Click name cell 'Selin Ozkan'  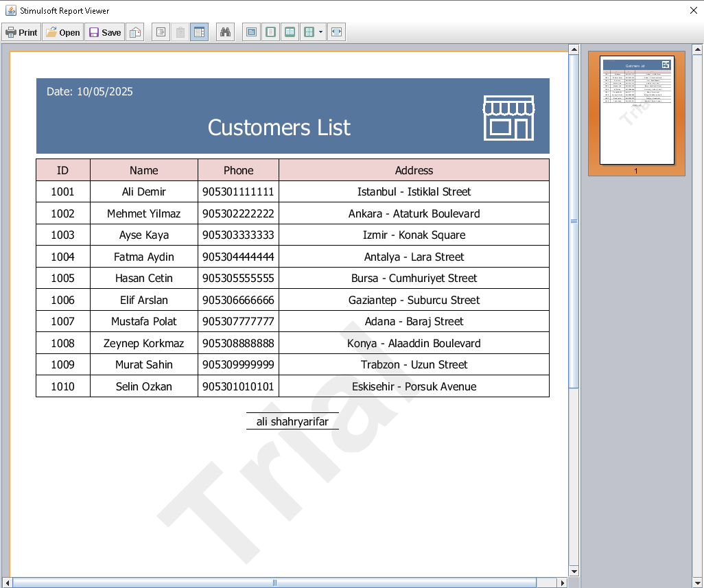[143, 386]
